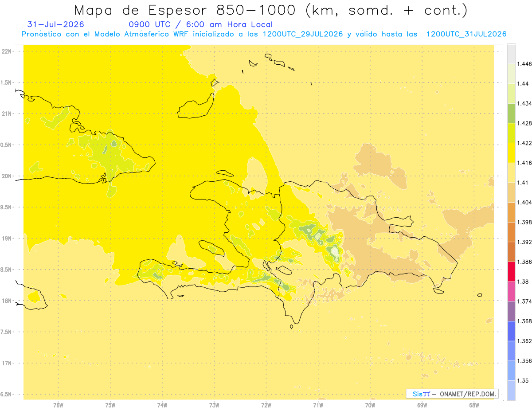
Task: Click the legend value 1.368
Action: tap(524, 321)
